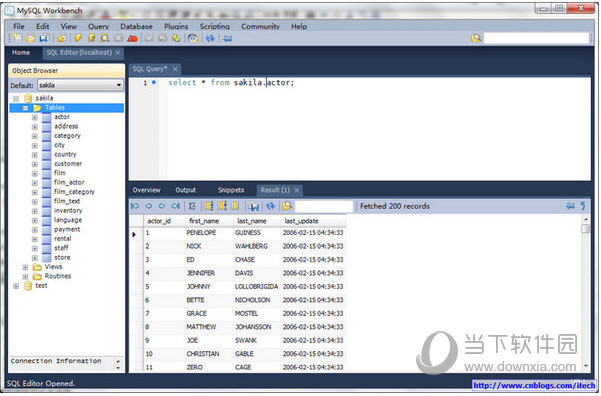Expand the customer table node
Image resolution: width=601 pixels, height=396 pixels.
[x=34, y=164]
